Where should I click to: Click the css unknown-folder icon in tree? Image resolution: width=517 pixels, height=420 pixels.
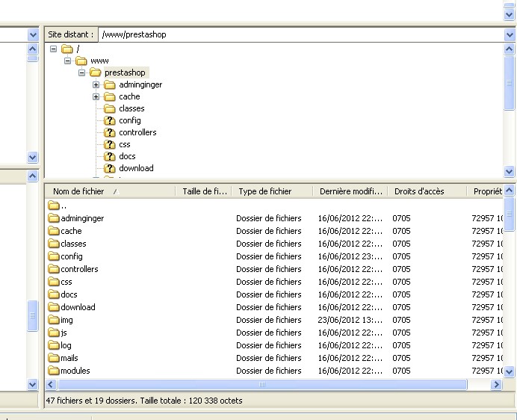click(x=110, y=144)
